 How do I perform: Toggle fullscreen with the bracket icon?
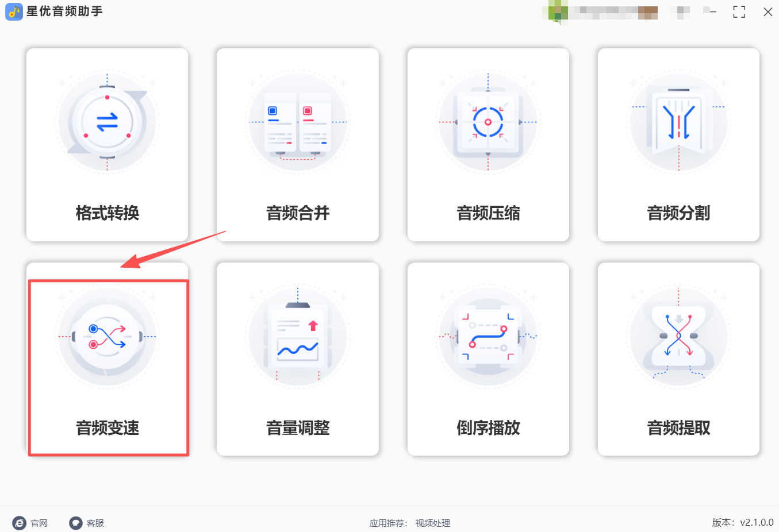pos(739,12)
